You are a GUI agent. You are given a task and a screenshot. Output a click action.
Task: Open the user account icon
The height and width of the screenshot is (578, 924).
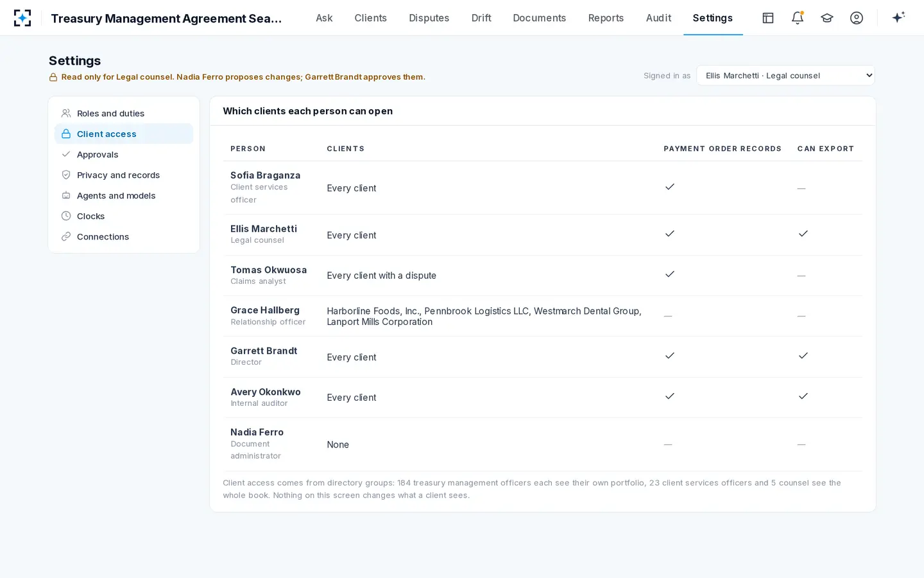857,18
